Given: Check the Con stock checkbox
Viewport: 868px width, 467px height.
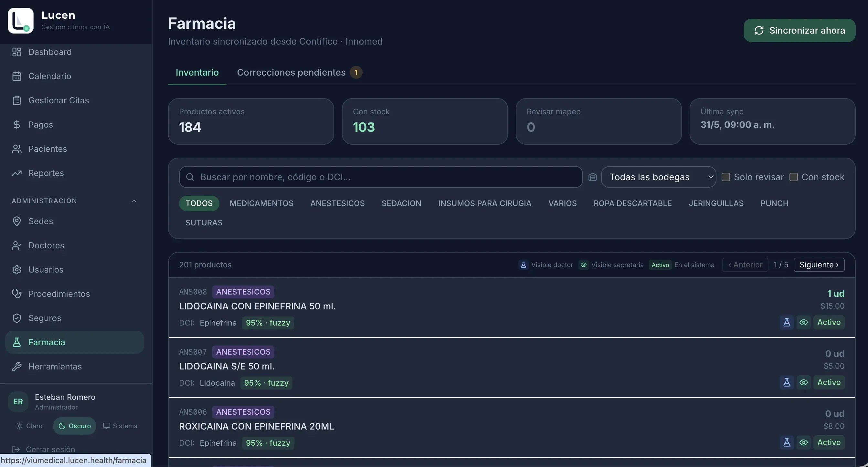Looking at the screenshot, I should 793,177.
